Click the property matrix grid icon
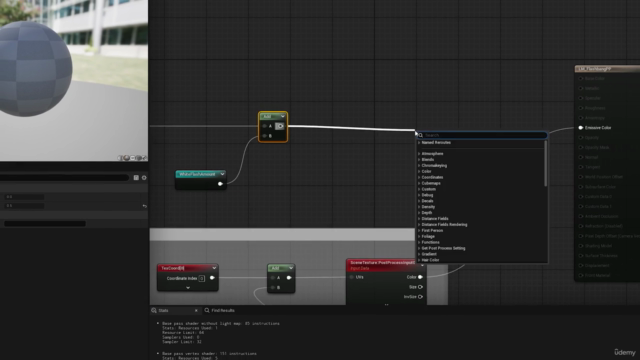 [136, 178]
